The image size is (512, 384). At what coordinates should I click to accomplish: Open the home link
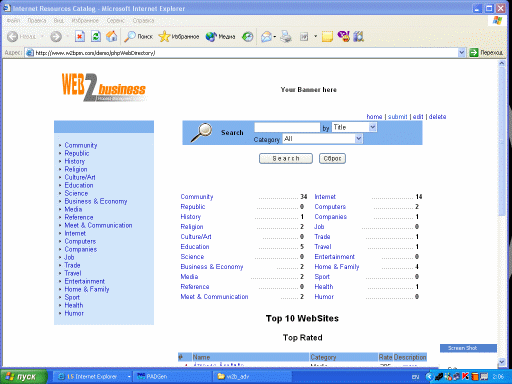coord(374,117)
